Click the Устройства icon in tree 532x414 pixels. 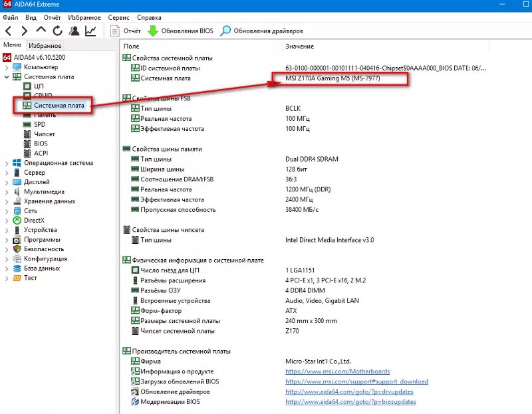pyautogui.click(x=17, y=230)
